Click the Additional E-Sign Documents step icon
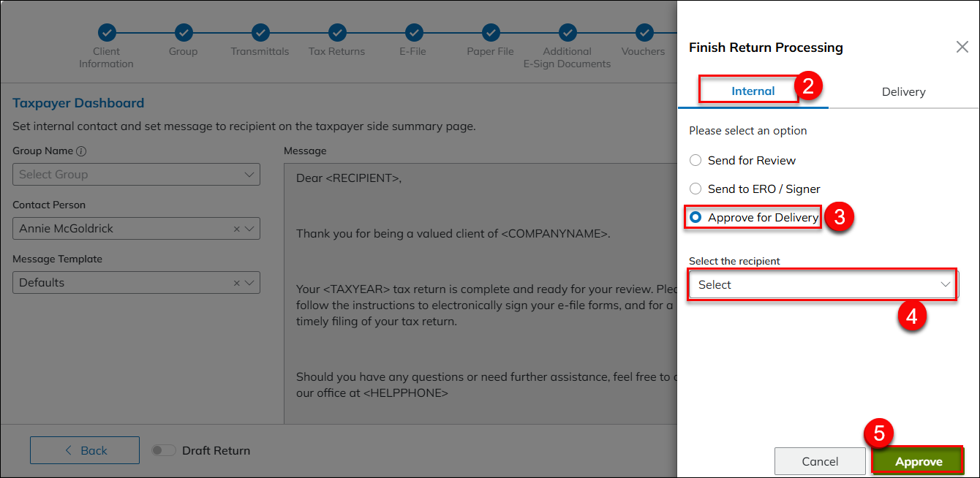The width and height of the screenshot is (980, 478). tap(568, 32)
